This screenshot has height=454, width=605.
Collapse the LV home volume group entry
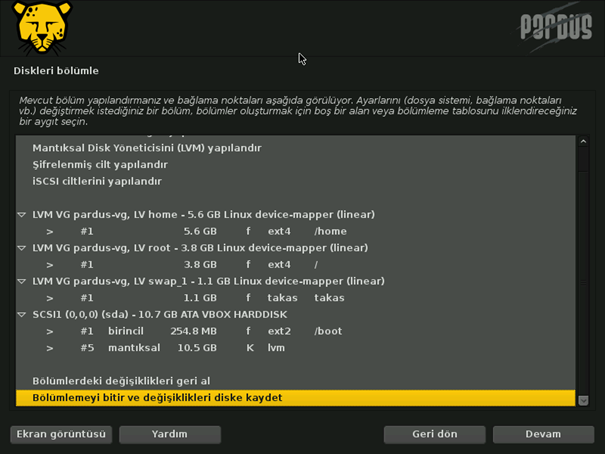click(22, 215)
